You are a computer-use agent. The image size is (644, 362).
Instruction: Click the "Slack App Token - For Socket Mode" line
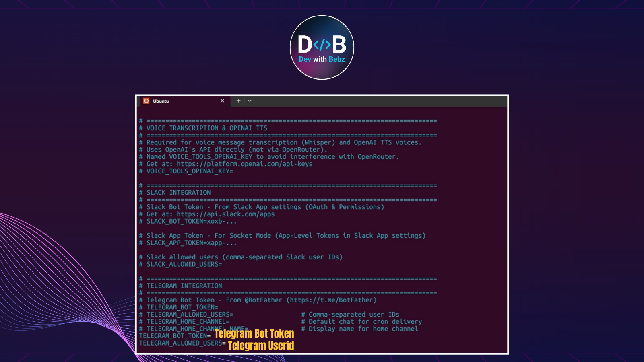[282, 236]
